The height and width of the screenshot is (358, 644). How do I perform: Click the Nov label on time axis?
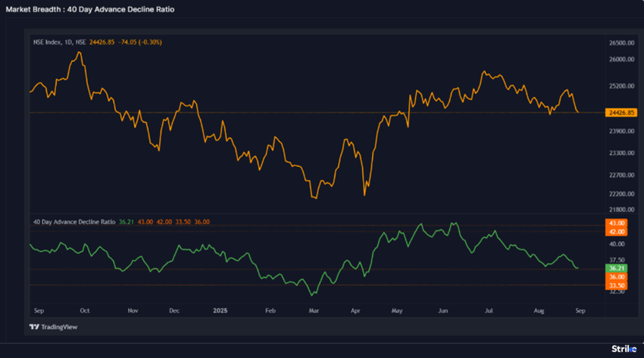click(x=133, y=311)
